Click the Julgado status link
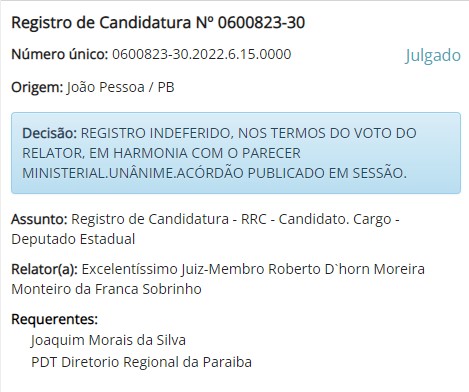The height and width of the screenshot is (392, 469). [x=433, y=55]
